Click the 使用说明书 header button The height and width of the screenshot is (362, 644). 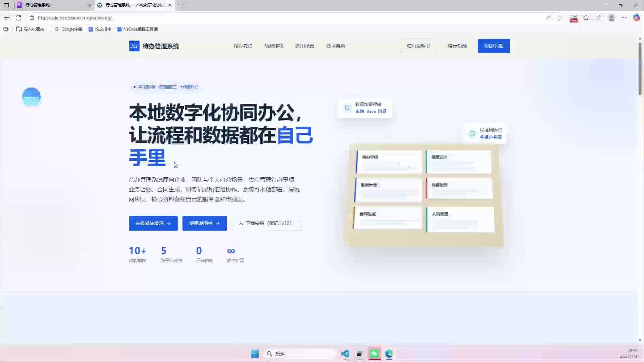coord(418,46)
